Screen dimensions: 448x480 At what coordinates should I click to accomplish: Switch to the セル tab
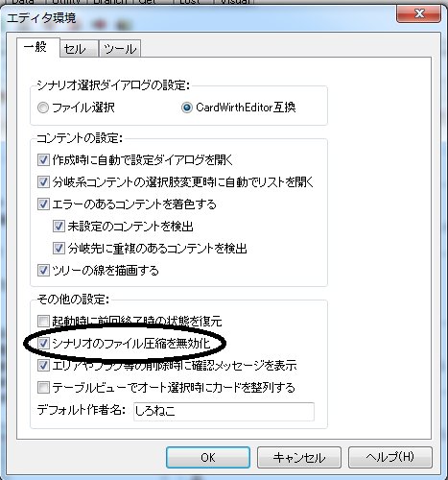tap(79, 49)
